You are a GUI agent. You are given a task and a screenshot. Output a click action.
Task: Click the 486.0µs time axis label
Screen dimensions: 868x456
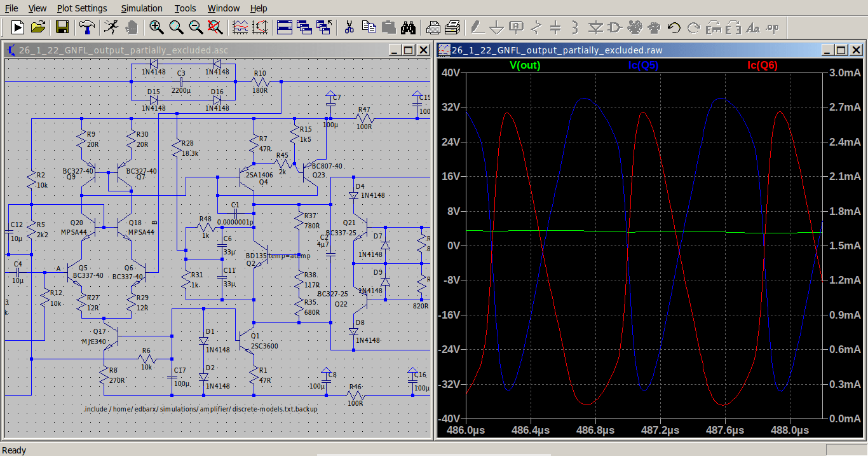click(466, 431)
